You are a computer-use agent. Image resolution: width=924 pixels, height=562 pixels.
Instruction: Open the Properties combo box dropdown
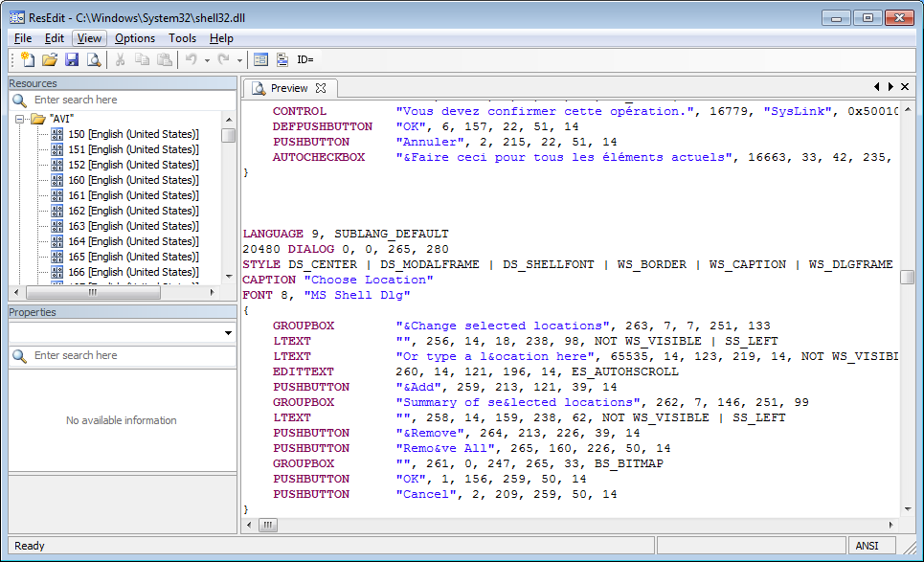click(x=228, y=333)
